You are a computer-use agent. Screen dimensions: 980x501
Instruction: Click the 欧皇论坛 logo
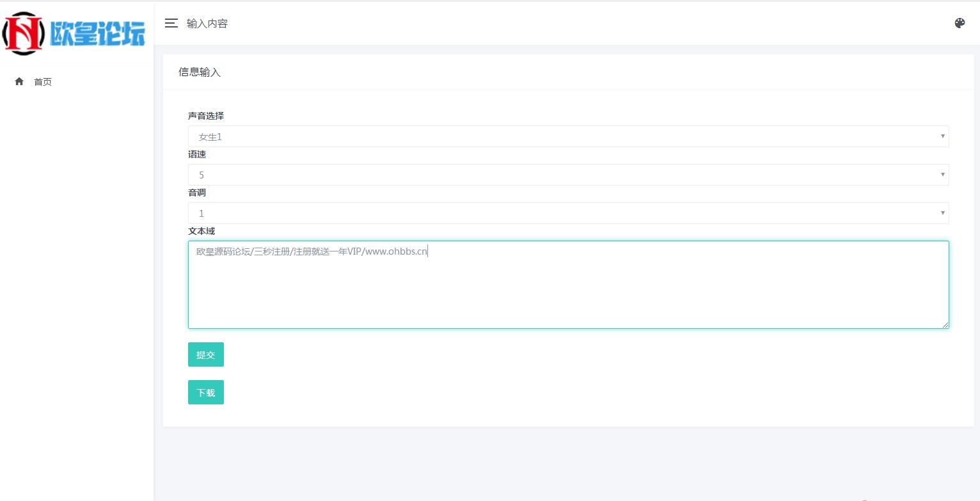tap(74, 33)
